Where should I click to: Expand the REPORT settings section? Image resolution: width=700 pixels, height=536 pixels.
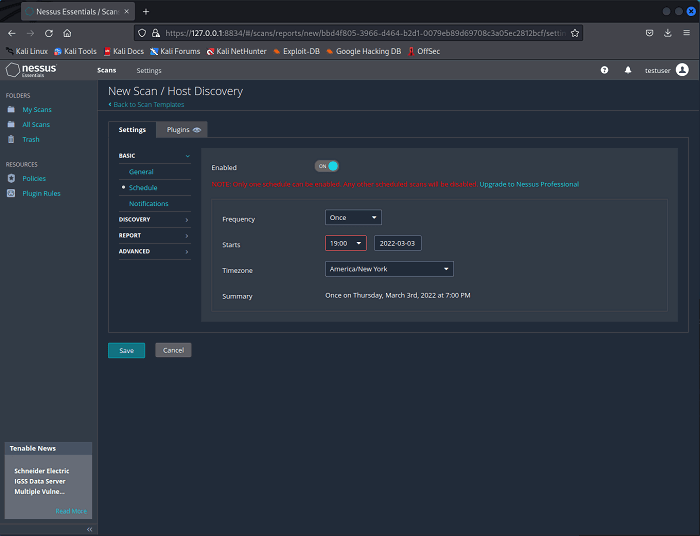coord(154,236)
